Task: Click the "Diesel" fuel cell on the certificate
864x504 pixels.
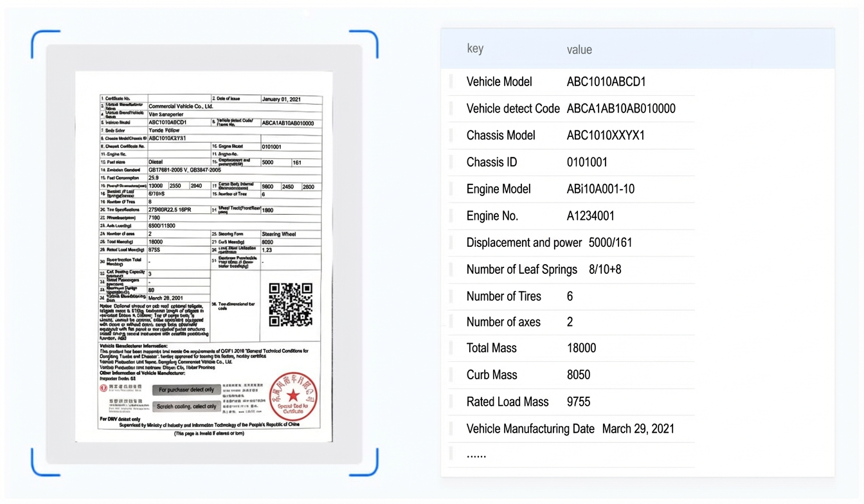Action: click(x=156, y=162)
